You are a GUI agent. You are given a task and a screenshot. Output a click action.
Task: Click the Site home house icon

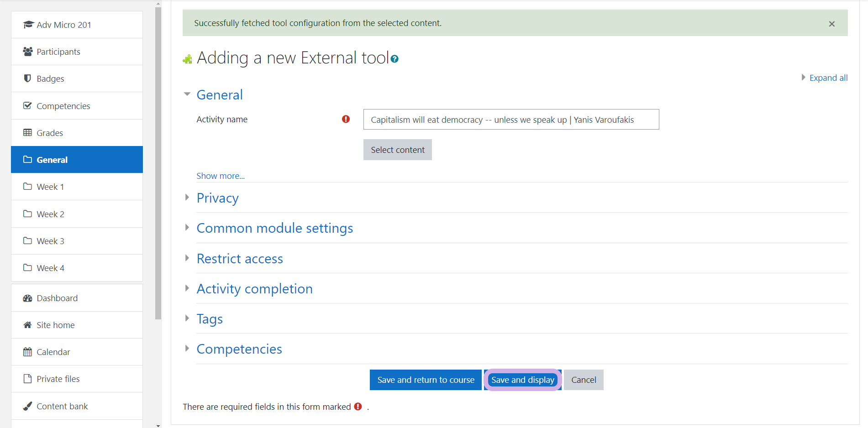coord(28,325)
